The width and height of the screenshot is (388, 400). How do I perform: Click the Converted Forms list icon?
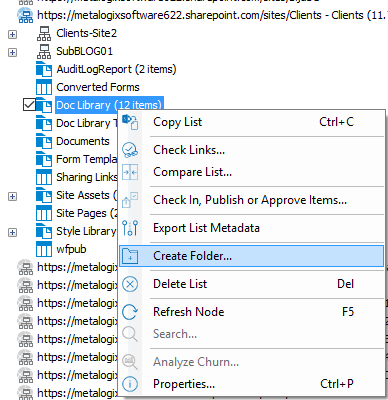44,87
